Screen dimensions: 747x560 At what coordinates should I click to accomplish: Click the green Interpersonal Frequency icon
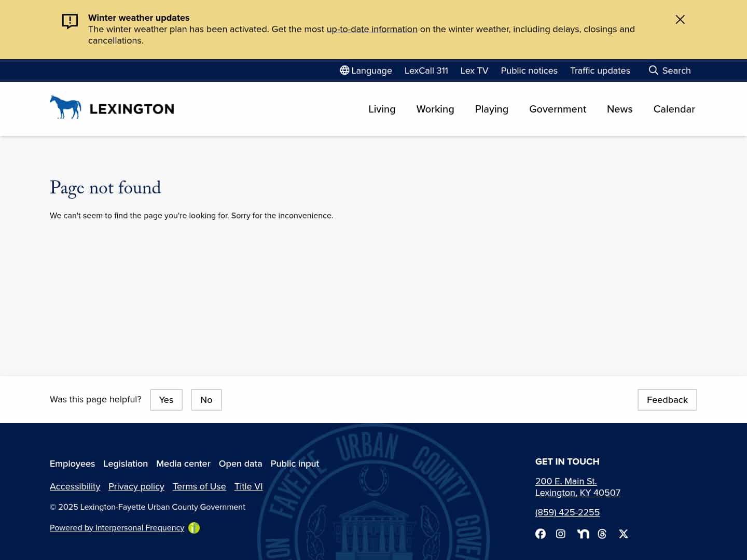tap(194, 527)
